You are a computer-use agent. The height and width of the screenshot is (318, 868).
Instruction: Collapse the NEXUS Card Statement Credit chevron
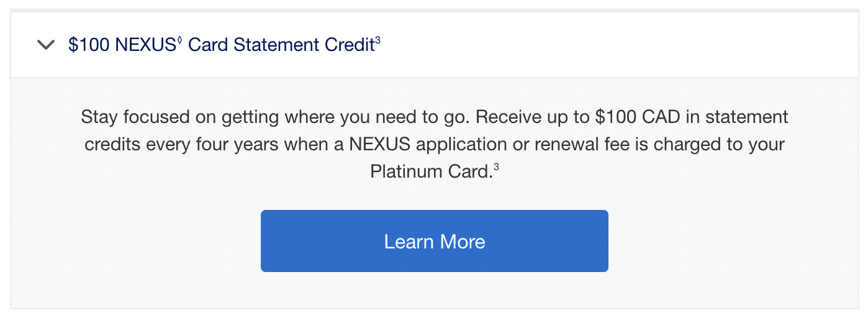pyautogui.click(x=47, y=45)
